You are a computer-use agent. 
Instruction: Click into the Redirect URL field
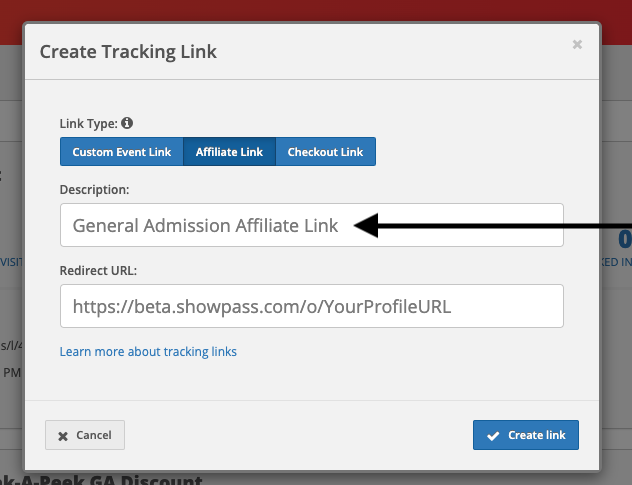312,306
